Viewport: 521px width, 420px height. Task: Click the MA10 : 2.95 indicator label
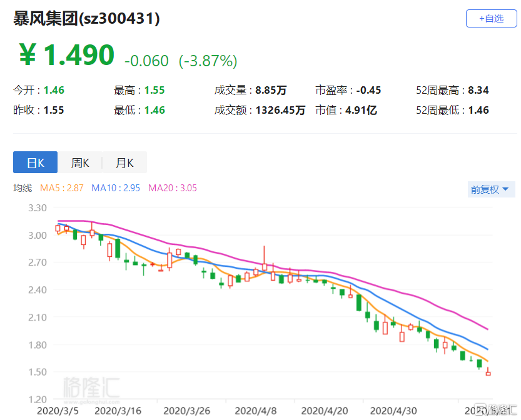point(116,188)
